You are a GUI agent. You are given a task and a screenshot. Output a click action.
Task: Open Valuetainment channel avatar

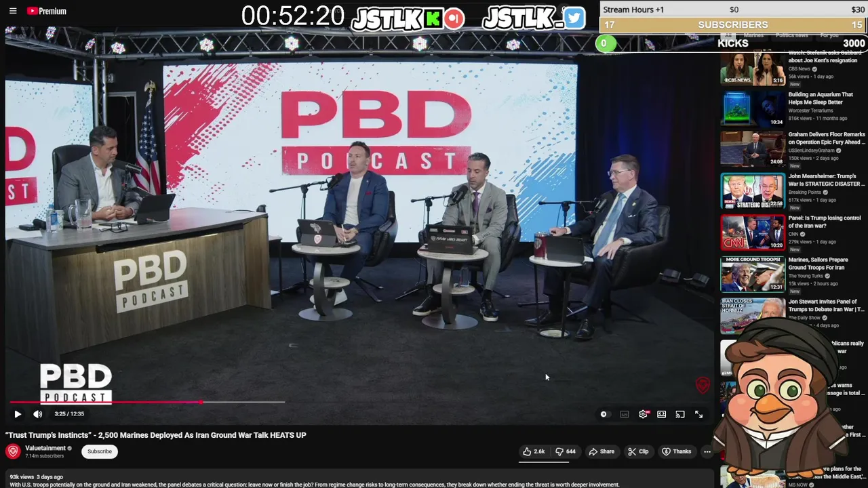[13, 451]
